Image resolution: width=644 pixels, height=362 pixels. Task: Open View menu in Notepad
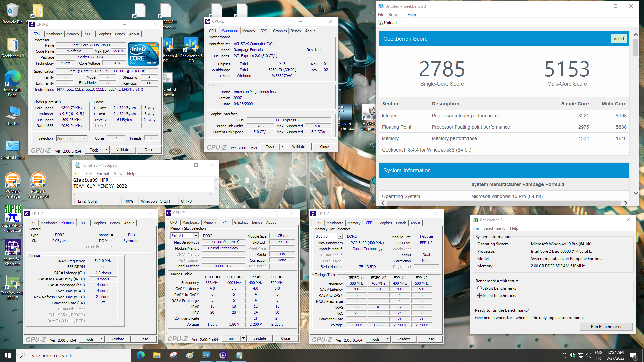tap(118, 174)
